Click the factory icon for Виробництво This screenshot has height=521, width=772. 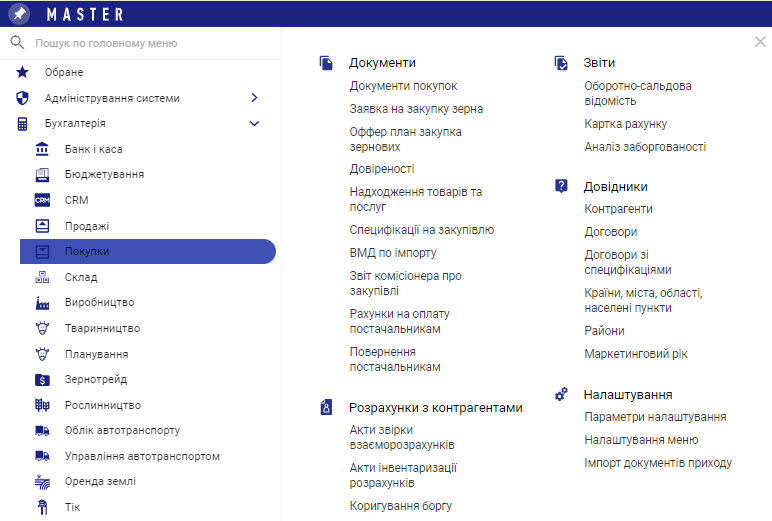click(42, 302)
